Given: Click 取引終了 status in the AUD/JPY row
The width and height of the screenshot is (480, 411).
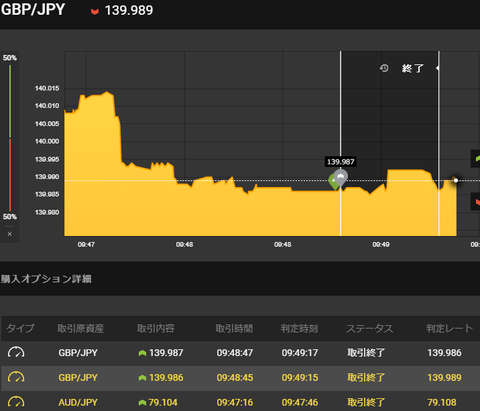Looking at the screenshot, I should coord(366,402).
